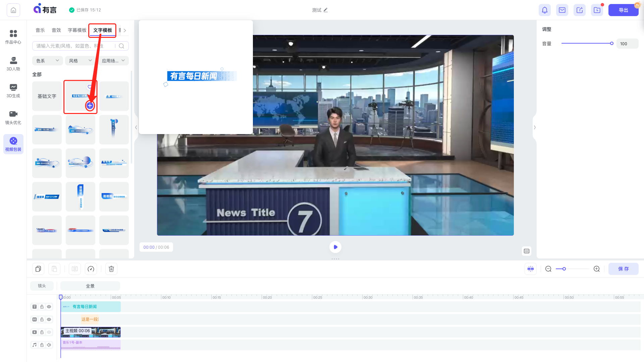Open the 风格 dropdown
The height and width of the screenshot is (362, 644).
tap(80, 61)
